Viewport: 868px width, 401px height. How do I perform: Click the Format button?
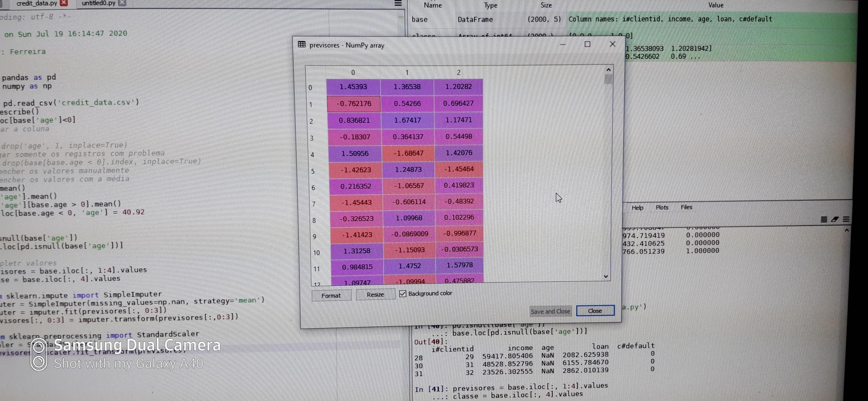pyautogui.click(x=331, y=295)
